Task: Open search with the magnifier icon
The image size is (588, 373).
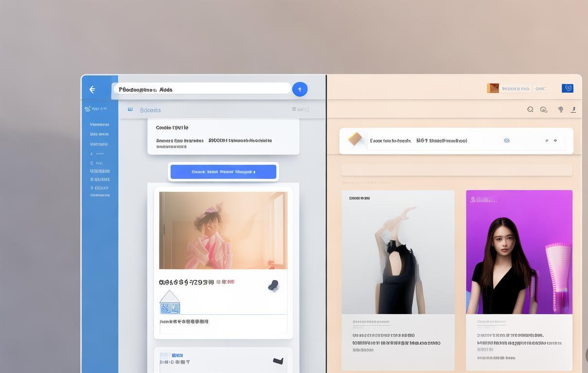Action: coord(530,110)
